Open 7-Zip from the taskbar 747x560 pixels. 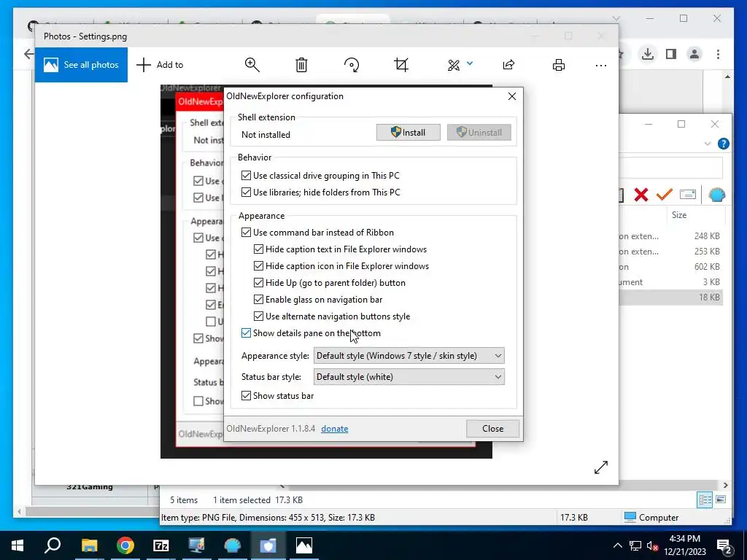[x=161, y=545]
